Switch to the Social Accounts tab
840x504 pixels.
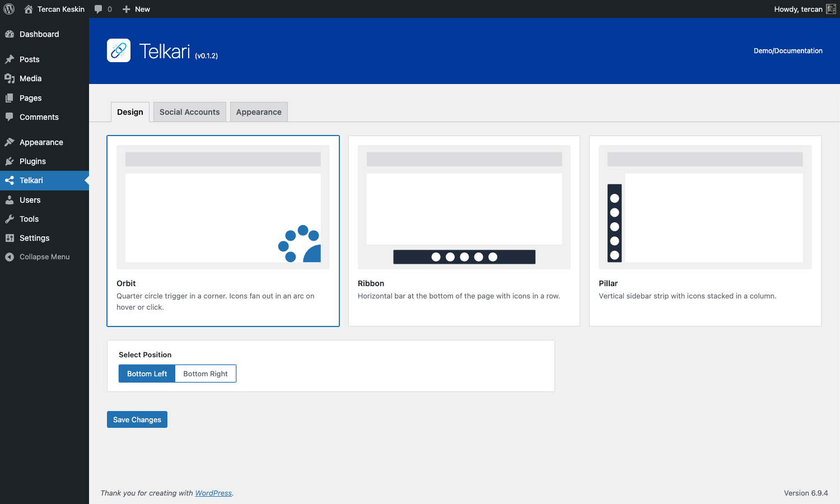[x=189, y=111]
